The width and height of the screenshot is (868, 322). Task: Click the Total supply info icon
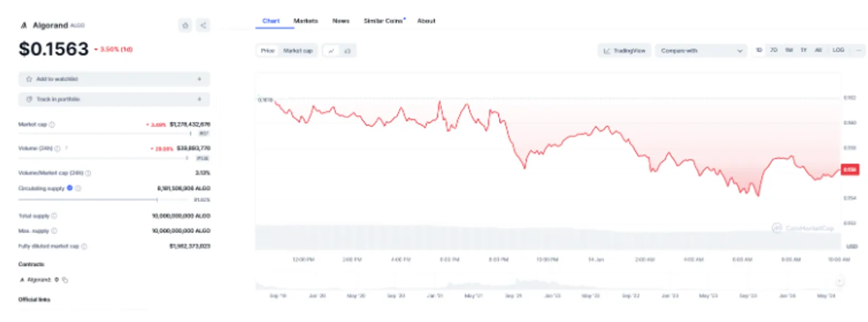(x=54, y=216)
